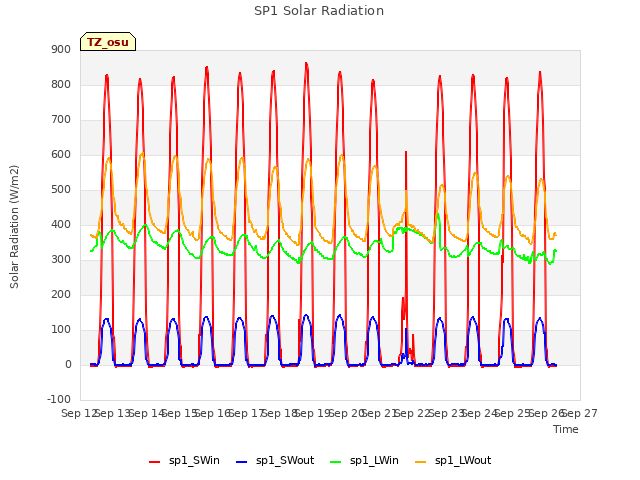Click the 200 y-axis tick label
The height and width of the screenshot is (480, 640).
pyautogui.click(x=61, y=295)
